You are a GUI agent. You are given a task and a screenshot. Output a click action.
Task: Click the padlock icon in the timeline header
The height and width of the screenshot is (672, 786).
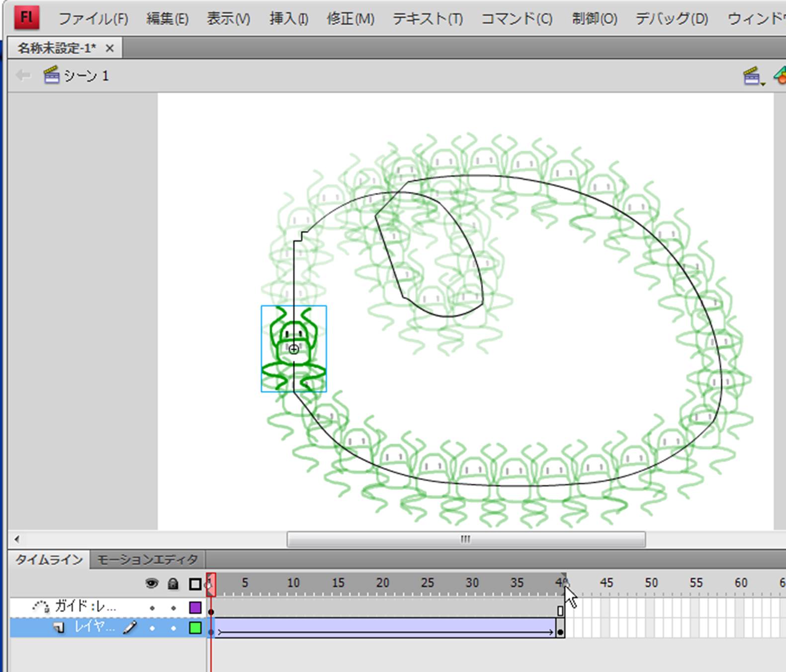pos(173,584)
